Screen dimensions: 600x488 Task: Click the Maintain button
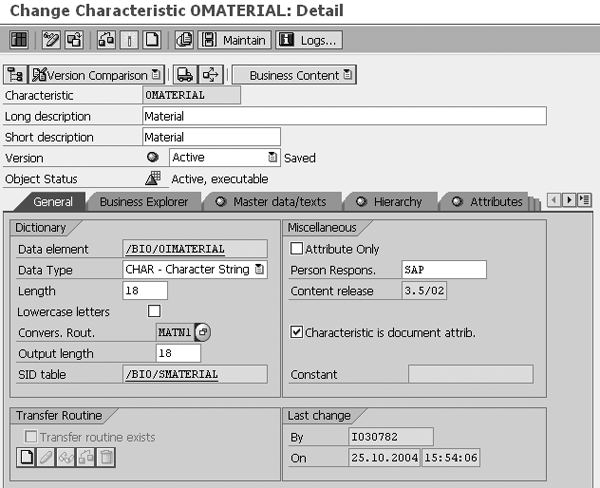click(x=236, y=40)
